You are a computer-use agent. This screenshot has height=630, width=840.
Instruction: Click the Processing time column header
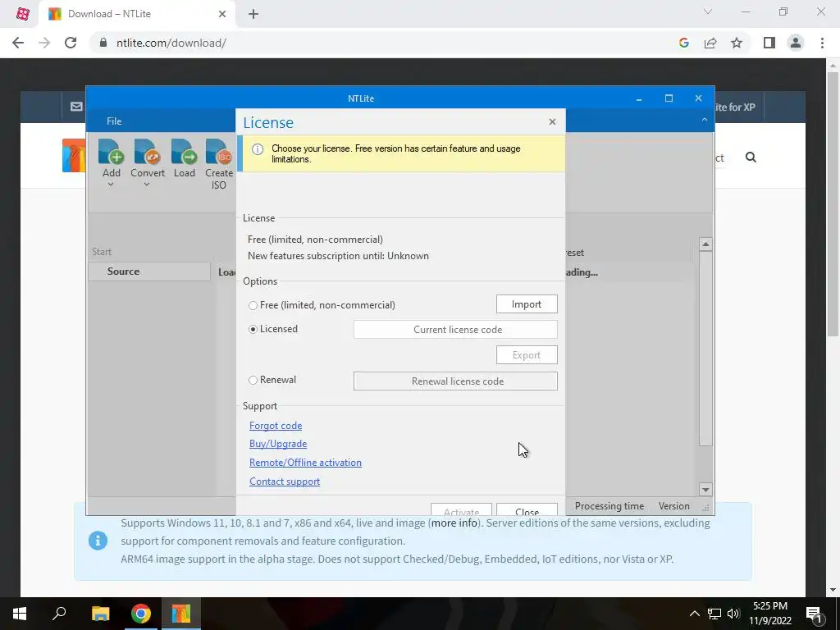609,505
